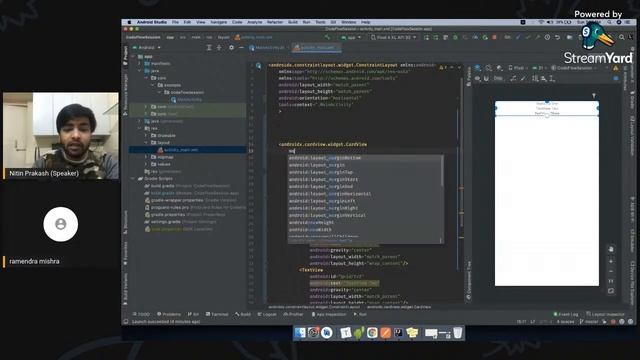Expand the values folder
Screen dimensions: 640x360
click(x=146, y=164)
